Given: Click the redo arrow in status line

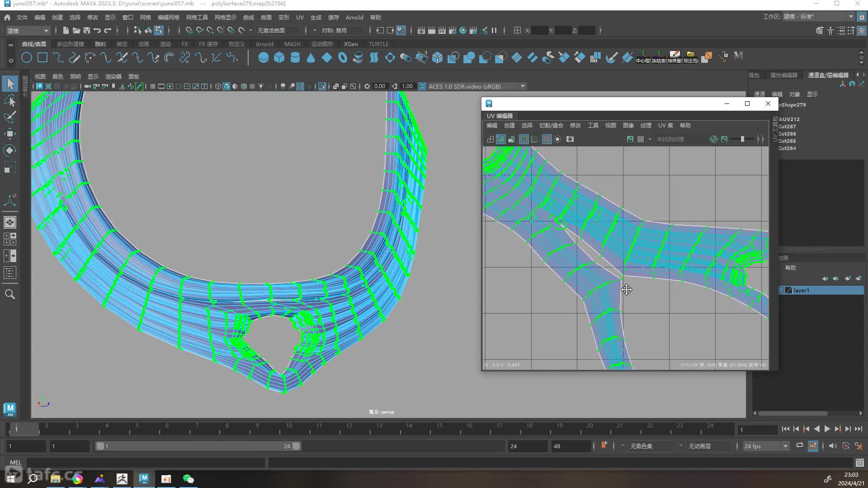Looking at the screenshot, I should 108,30.
